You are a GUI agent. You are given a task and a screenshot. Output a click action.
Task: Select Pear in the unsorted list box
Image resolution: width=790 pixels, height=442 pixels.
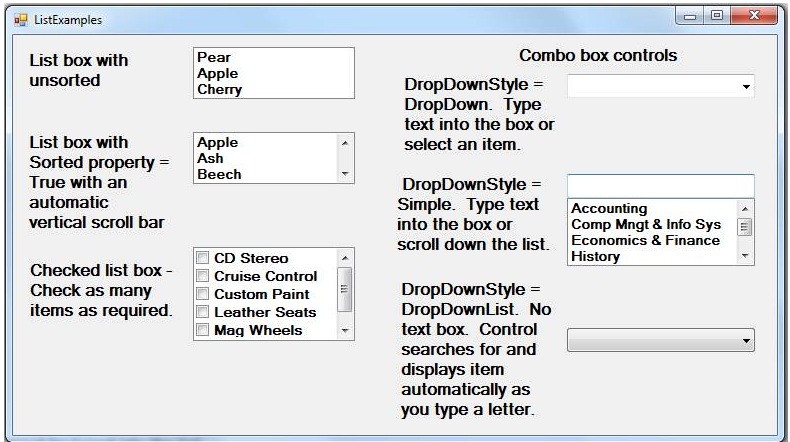coord(274,57)
